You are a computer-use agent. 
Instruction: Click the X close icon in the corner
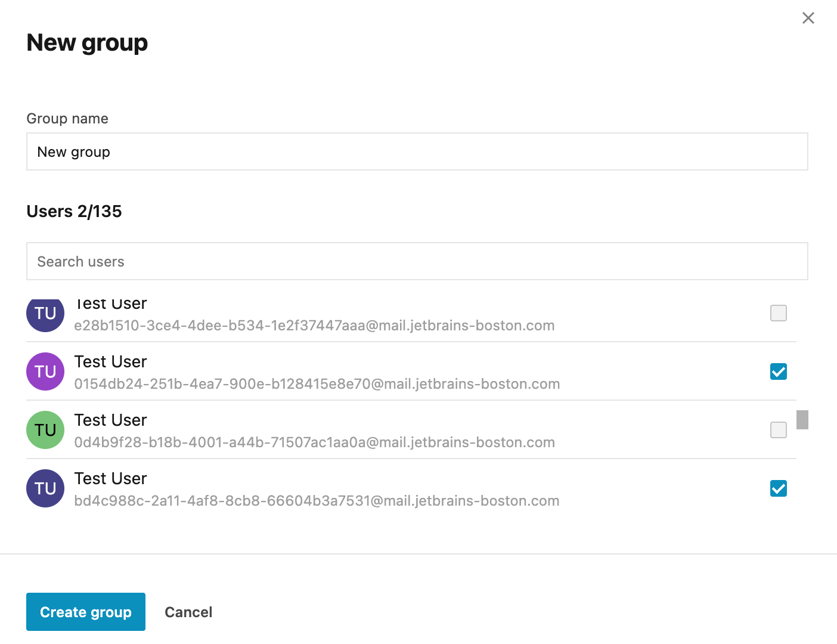[x=808, y=18]
